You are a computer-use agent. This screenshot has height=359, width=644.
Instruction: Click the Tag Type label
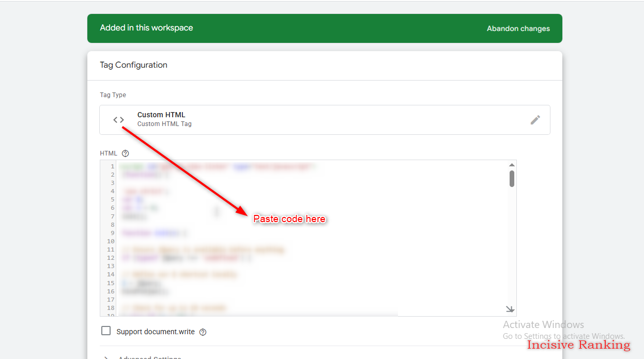[x=113, y=95]
